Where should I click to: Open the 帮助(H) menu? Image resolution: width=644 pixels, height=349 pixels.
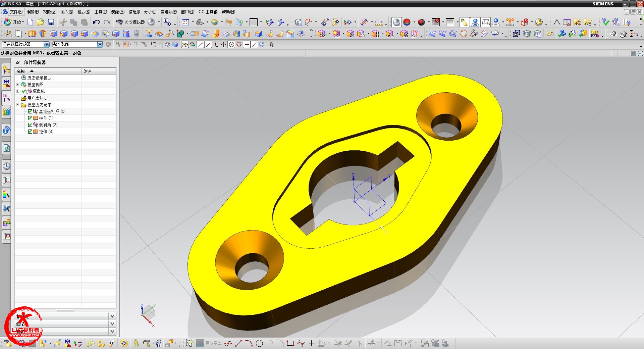tap(228, 12)
